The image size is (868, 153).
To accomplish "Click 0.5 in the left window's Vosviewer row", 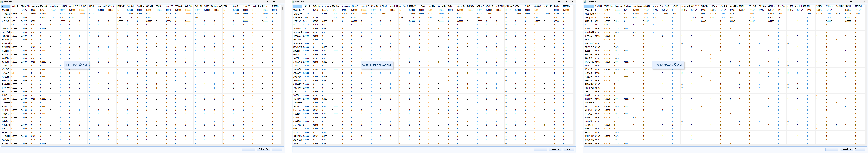I will click(70, 25).
